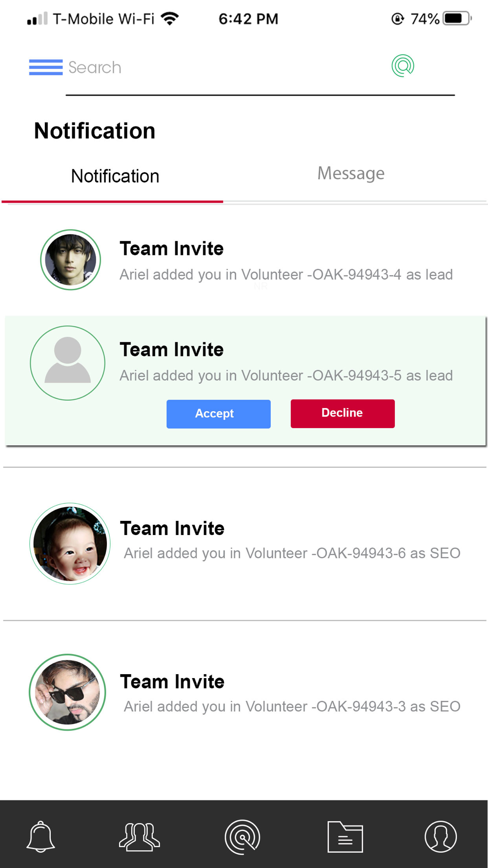Open notifications via bell icon in bottom bar

pyautogui.click(x=41, y=837)
